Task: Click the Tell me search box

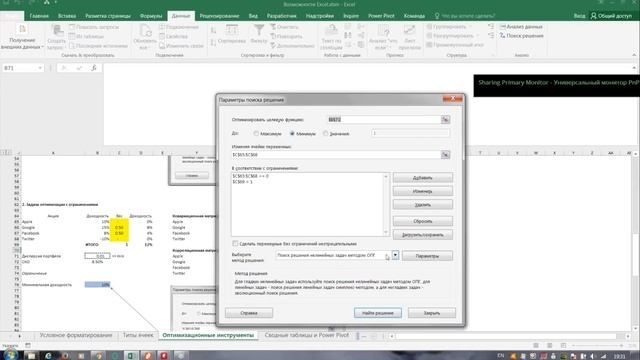Action: (x=464, y=16)
